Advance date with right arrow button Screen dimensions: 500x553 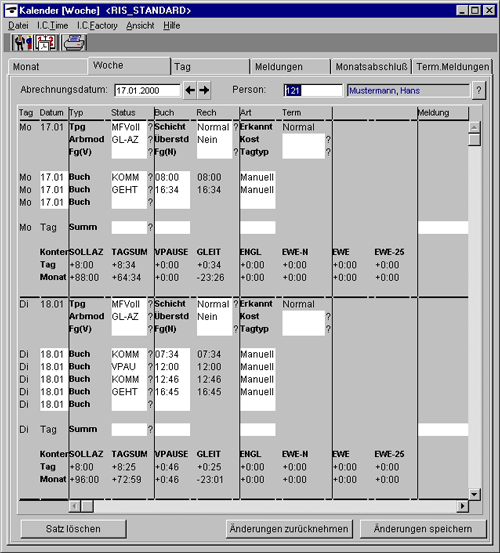tap(204, 90)
